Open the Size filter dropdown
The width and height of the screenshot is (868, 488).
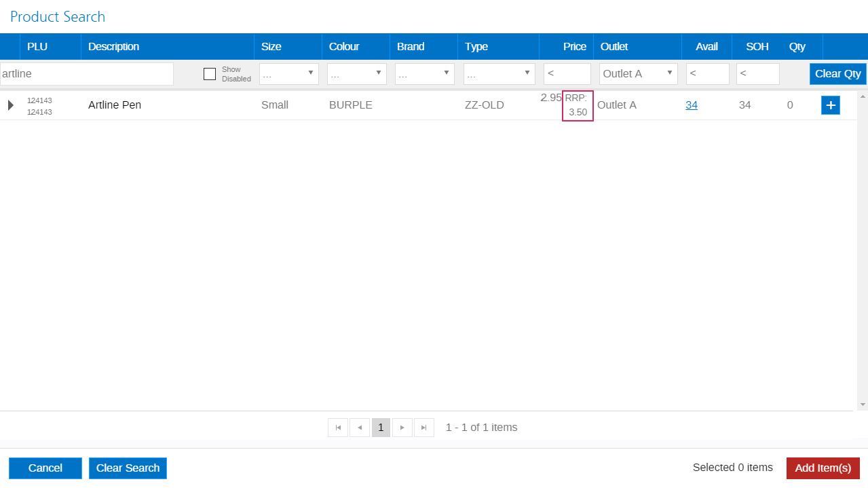(289, 74)
